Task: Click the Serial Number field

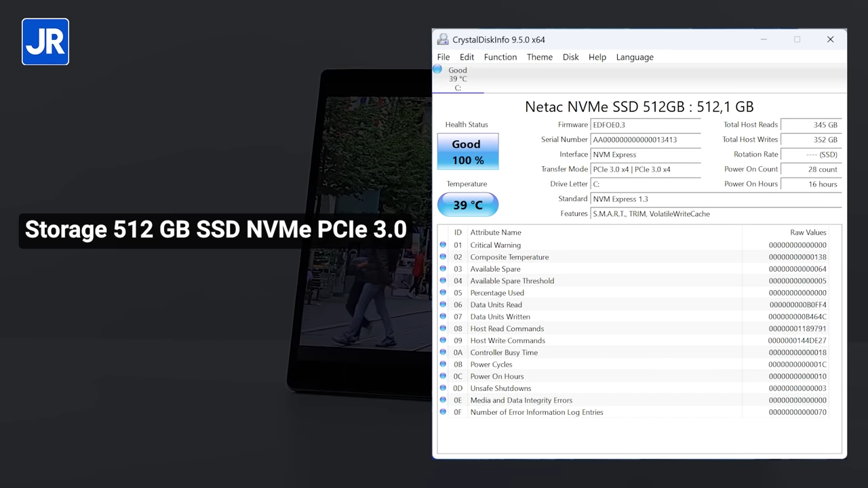Action: [x=646, y=140]
